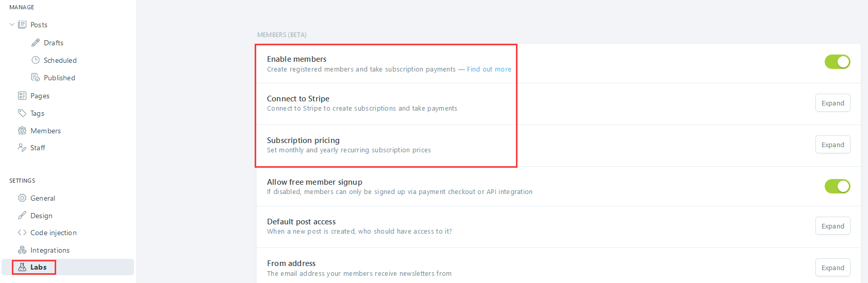Click the Drafts pencil icon
Image resolution: width=868 pixels, height=283 pixels.
click(x=36, y=43)
